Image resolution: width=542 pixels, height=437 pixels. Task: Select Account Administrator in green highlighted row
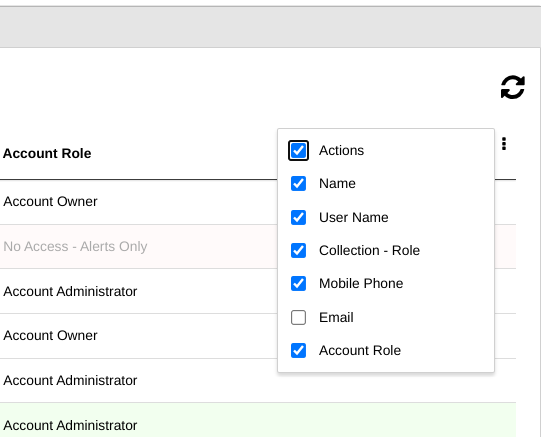(70, 425)
